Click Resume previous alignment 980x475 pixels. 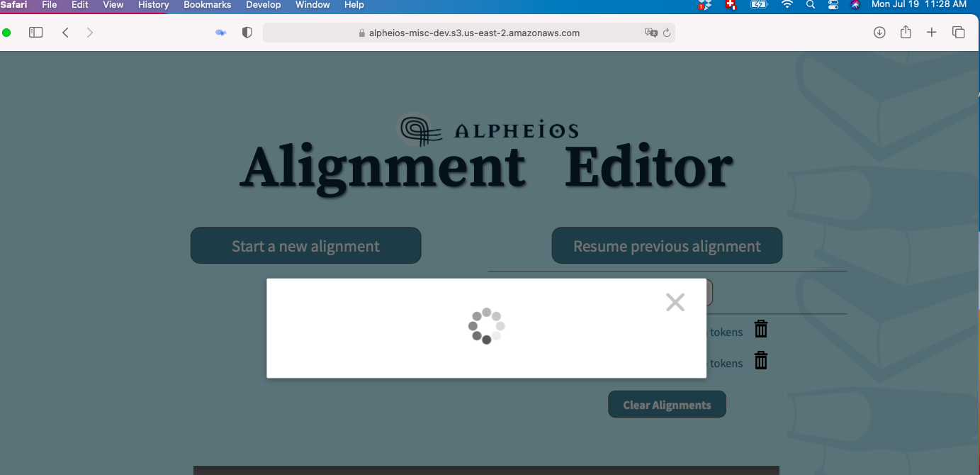tap(666, 245)
